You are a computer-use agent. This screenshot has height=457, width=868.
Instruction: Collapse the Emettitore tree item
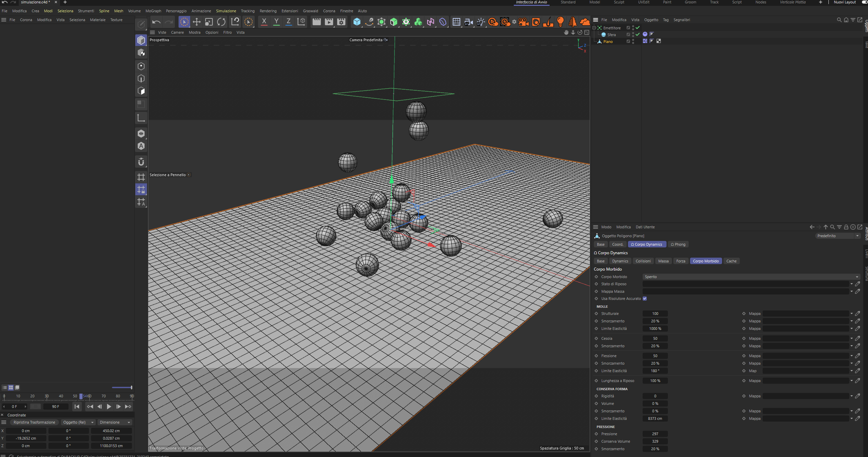pyautogui.click(x=594, y=28)
